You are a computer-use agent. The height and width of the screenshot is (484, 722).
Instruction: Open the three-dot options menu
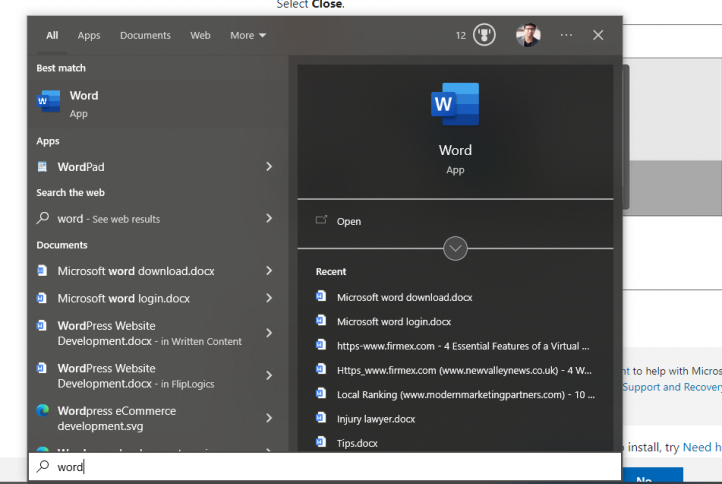[x=567, y=35]
